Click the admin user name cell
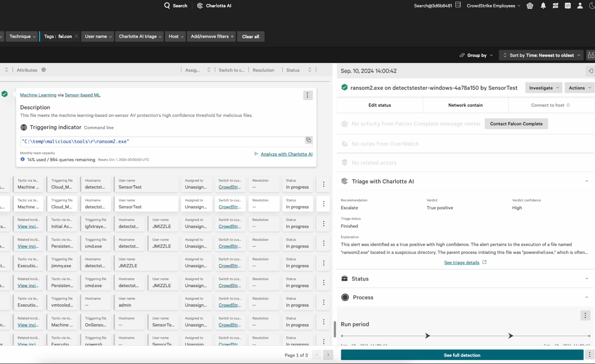 pyautogui.click(x=146, y=302)
